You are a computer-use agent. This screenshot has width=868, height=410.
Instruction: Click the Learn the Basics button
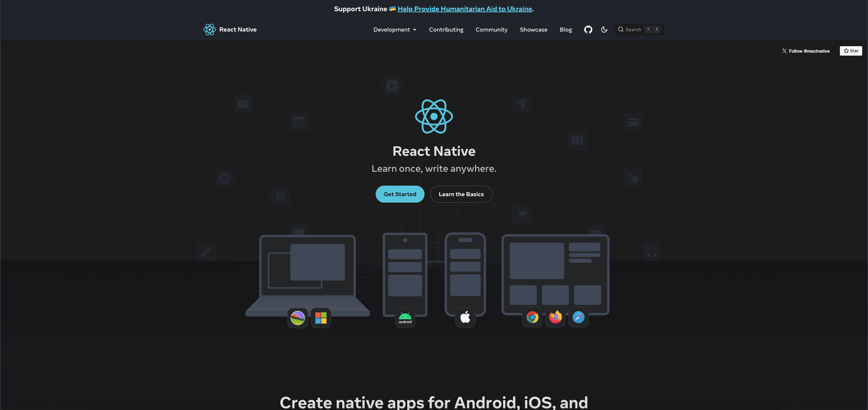click(461, 194)
